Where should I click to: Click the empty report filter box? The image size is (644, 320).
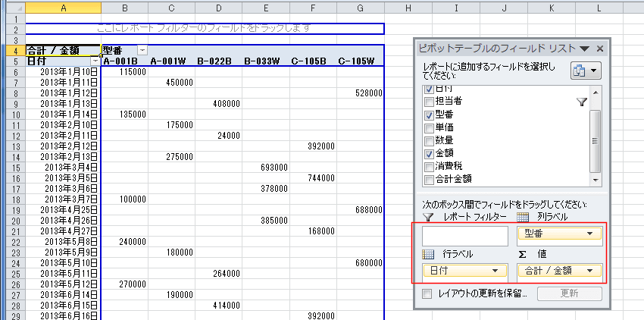(x=465, y=236)
